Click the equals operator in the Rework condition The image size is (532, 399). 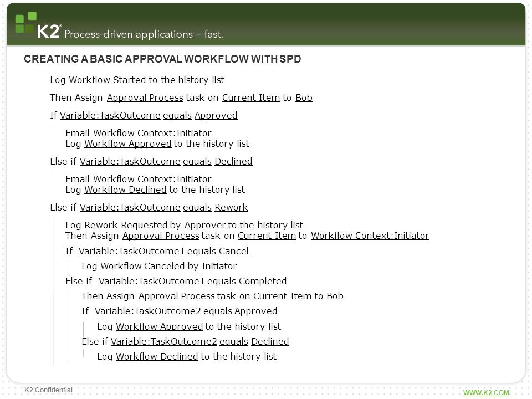pos(197,207)
